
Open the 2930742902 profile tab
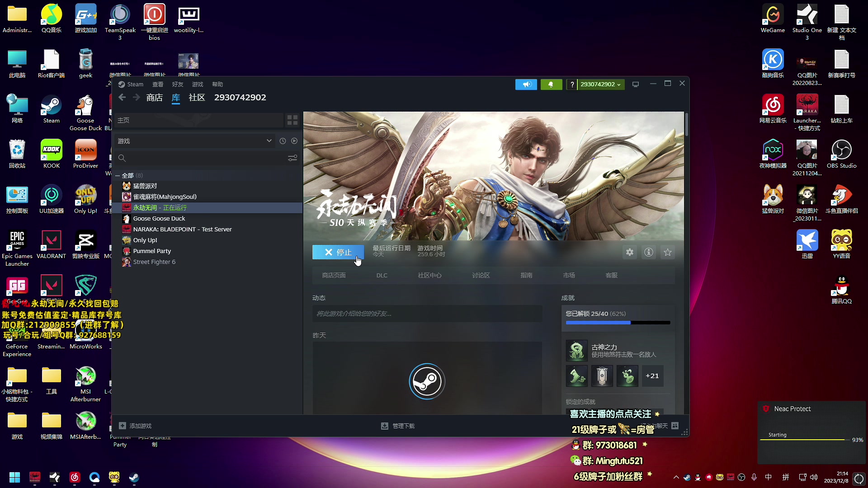[240, 98]
